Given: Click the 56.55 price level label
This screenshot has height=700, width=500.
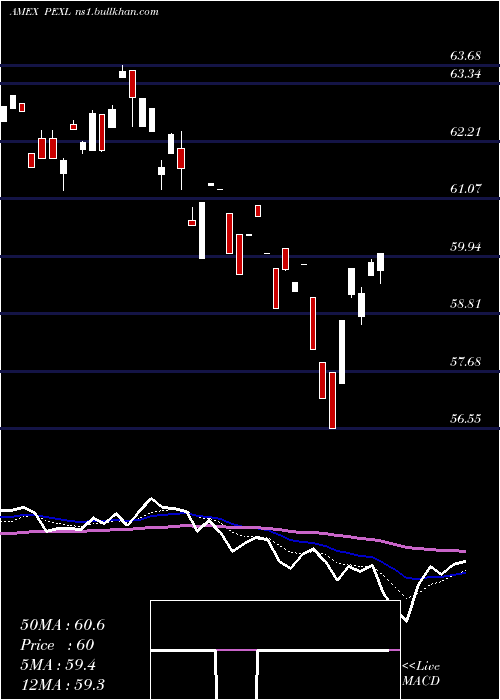Looking at the screenshot, I should (466, 419).
